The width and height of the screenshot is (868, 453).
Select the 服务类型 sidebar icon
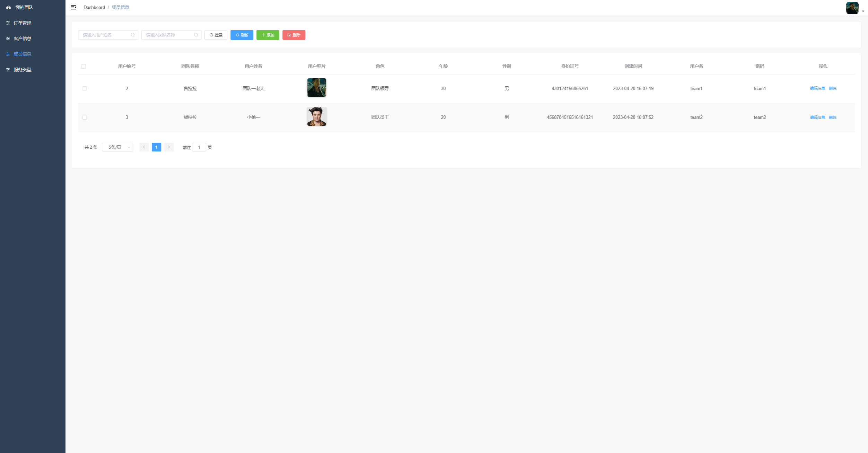tap(8, 70)
